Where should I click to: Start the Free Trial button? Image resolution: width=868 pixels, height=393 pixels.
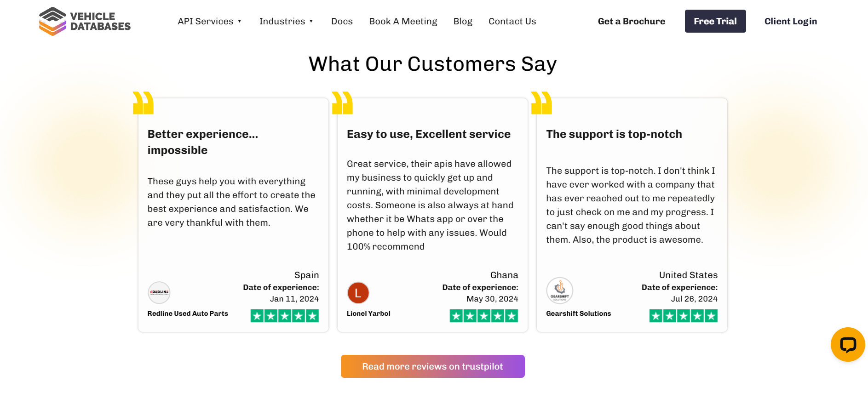coord(715,21)
